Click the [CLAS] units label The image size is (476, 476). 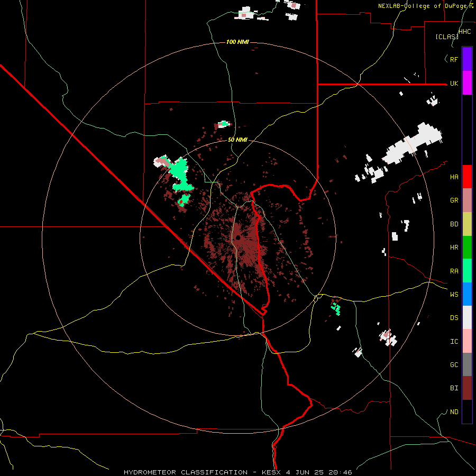point(447,36)
